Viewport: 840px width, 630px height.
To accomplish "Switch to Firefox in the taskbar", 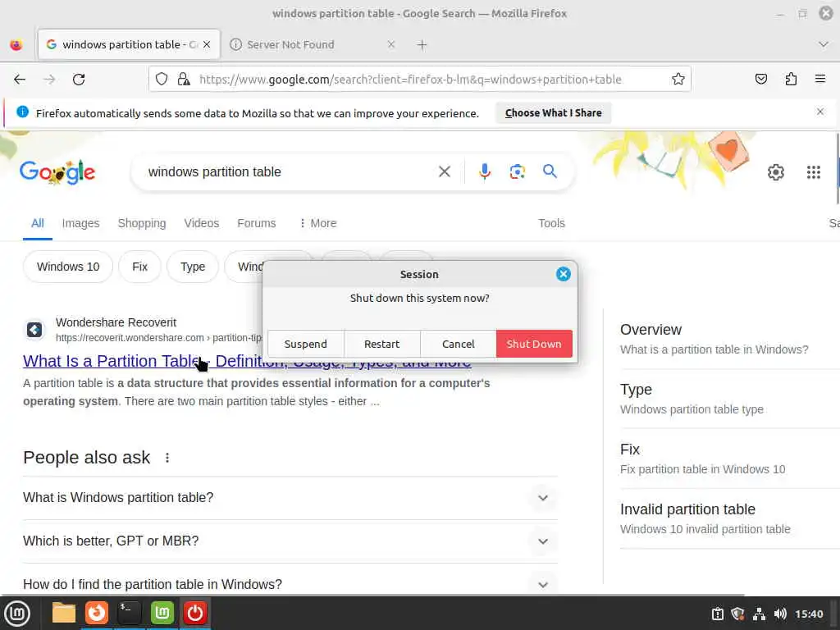I will (x=97, y=613).
